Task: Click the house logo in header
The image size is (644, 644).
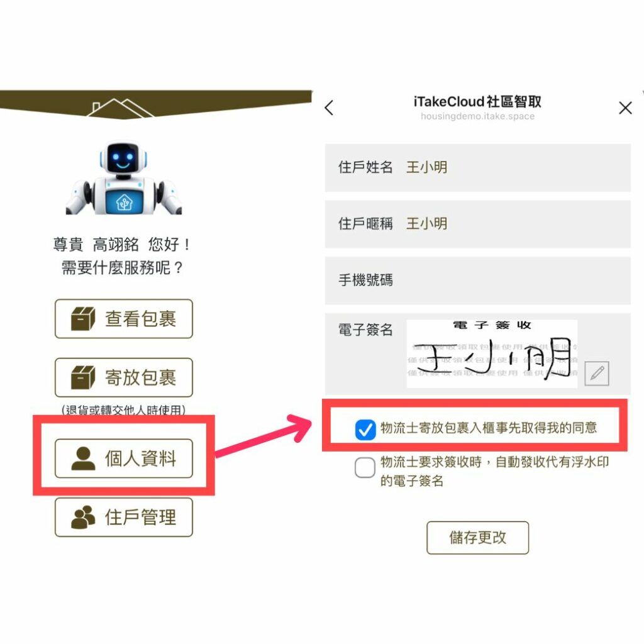Action: [x=120, y=108]
